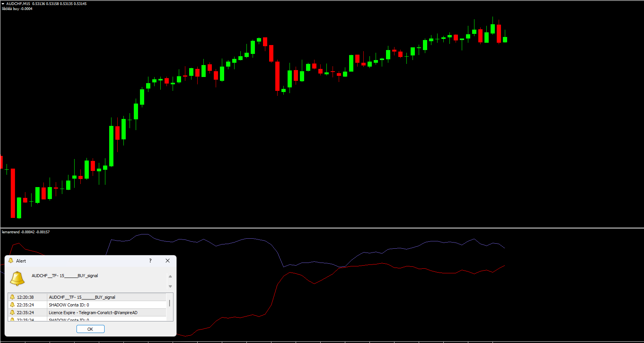Click the BUY_signal message text beside large bell
Viewport: 644px width, 343px height.
[65, 276]
